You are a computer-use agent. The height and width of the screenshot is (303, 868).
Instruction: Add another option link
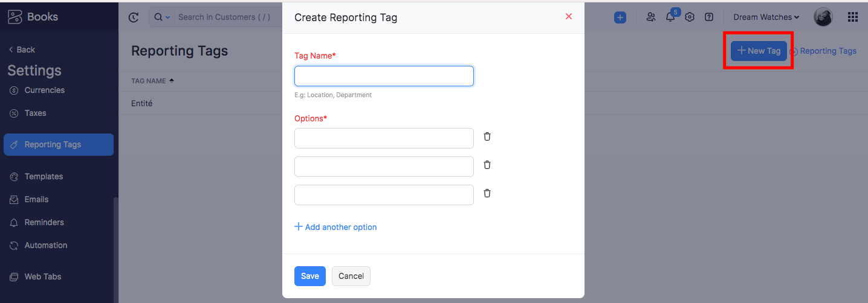point(335,227)
